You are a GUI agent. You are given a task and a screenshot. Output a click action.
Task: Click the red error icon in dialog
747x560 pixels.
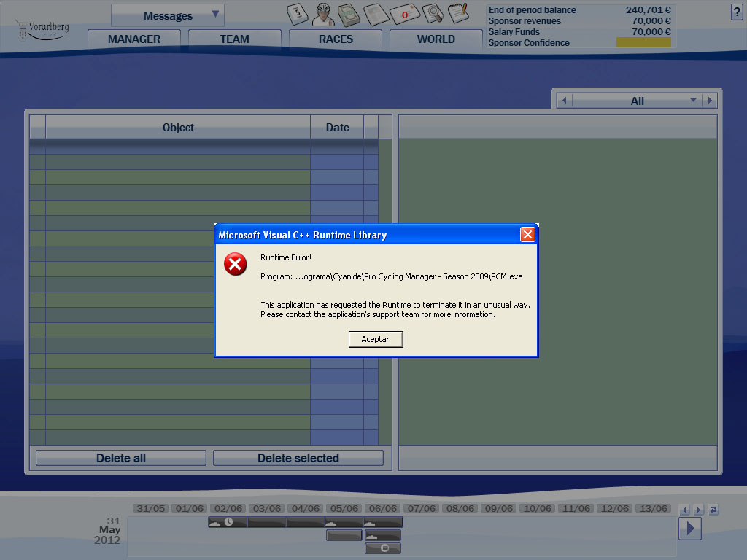click(x=235, y=264)
